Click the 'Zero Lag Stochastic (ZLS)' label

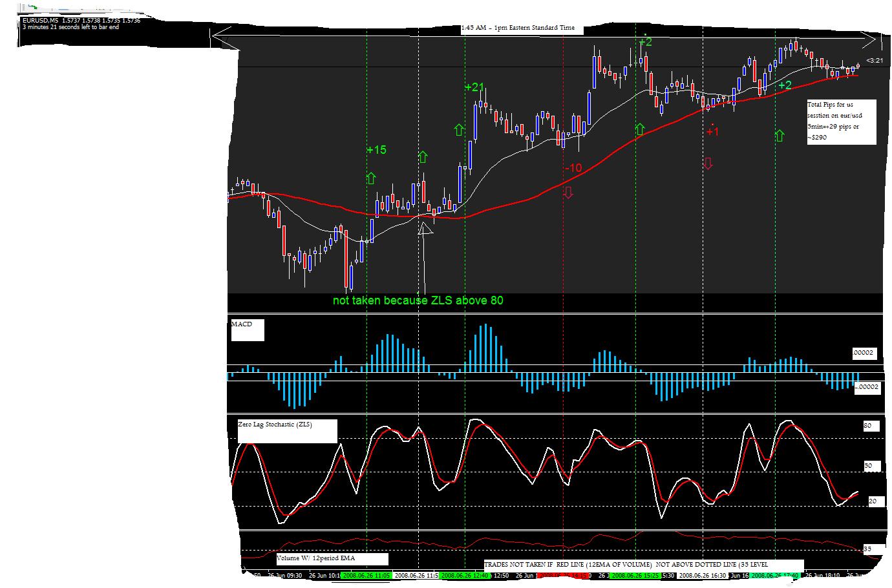click(288, 431)
